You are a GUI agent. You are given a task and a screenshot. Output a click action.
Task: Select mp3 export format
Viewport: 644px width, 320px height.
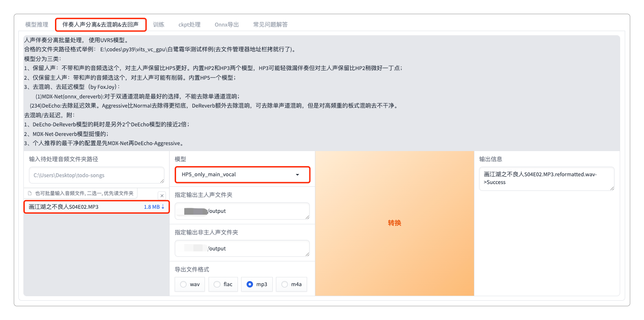point(257,284)
